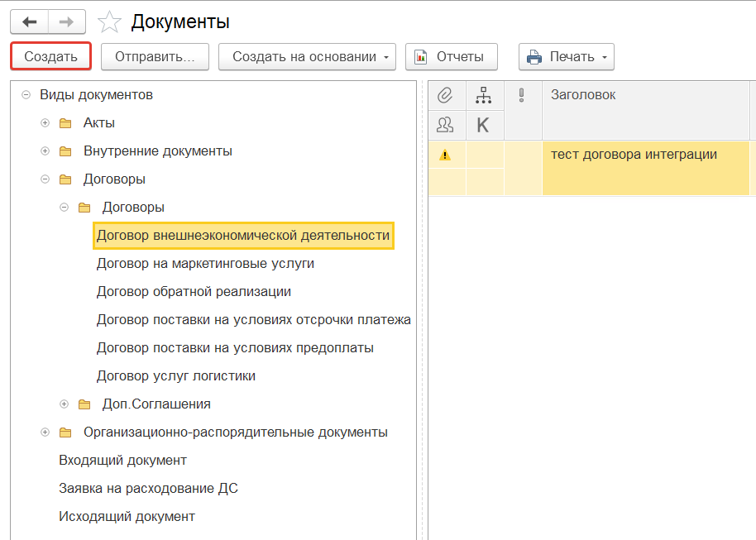Expand the Доп.Соглашения folder
The width and height of the screenshot is (756, 540).
click(x=65, y=404)
